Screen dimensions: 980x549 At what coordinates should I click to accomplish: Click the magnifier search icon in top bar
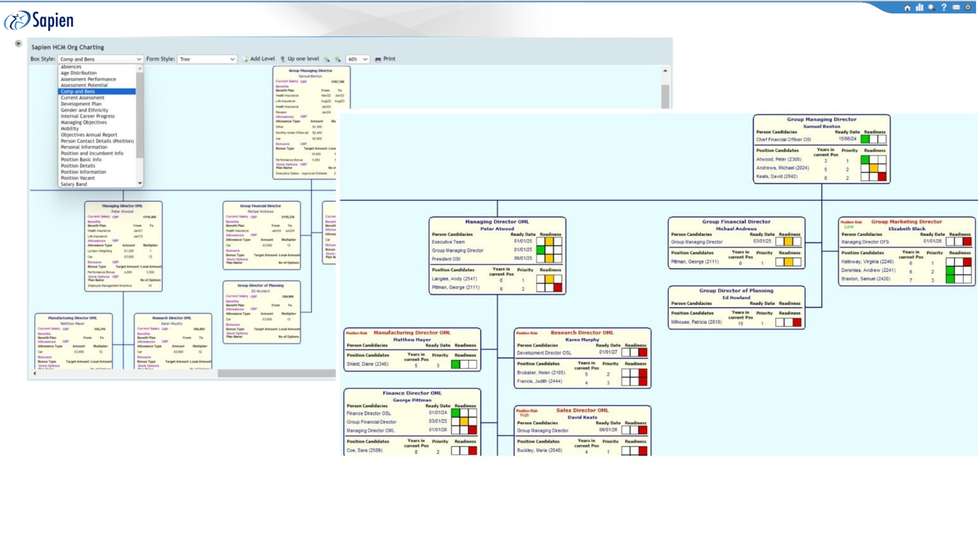pyautogui.click(x=931, y=7)
